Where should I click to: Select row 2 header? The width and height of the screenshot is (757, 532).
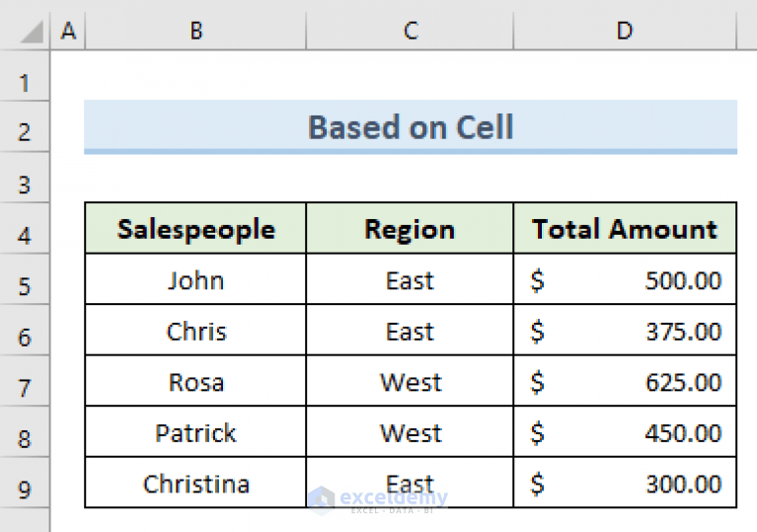(25, 126)
